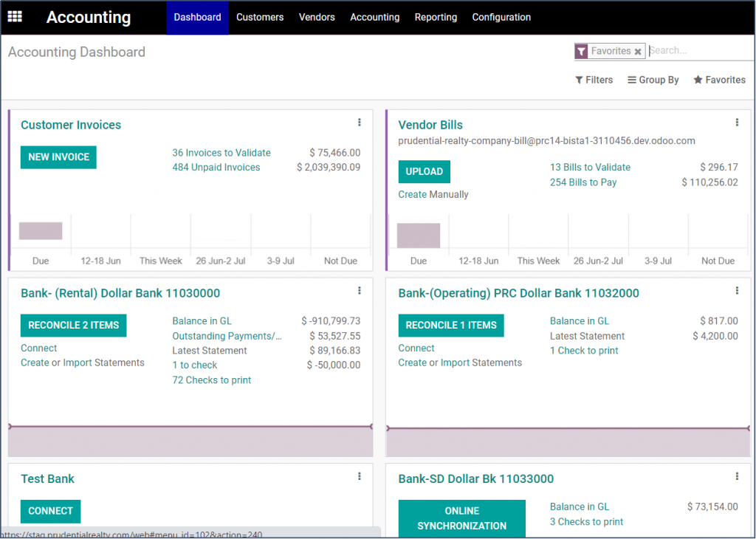Focus the search input field
The image size is (756, 539).
click(700, 51)
